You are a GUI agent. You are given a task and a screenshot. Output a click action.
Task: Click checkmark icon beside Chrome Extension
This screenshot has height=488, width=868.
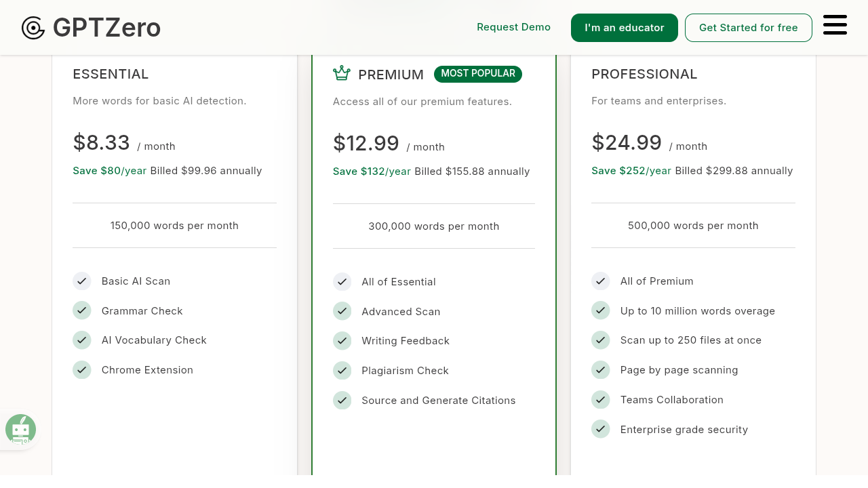click(x=82, y=369)
